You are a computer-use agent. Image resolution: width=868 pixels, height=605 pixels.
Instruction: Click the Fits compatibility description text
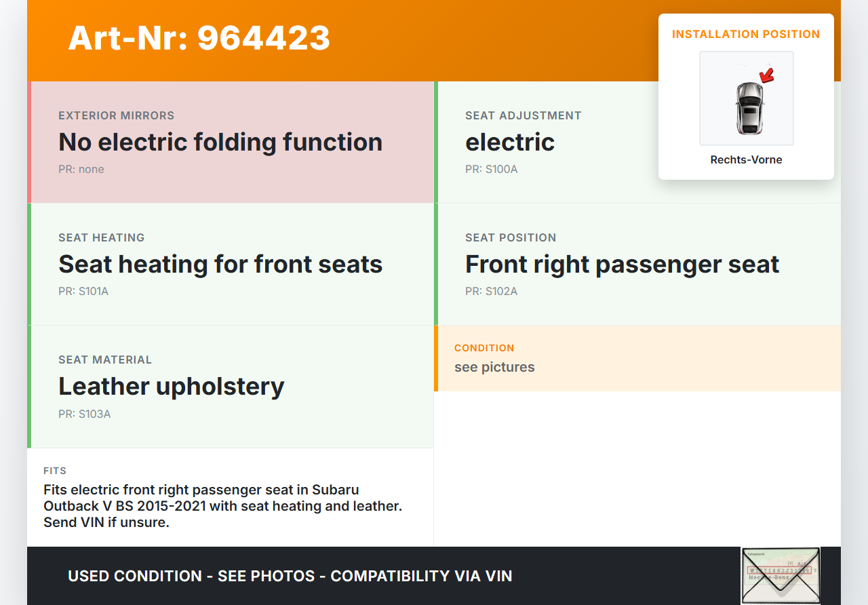coord(222,506)
